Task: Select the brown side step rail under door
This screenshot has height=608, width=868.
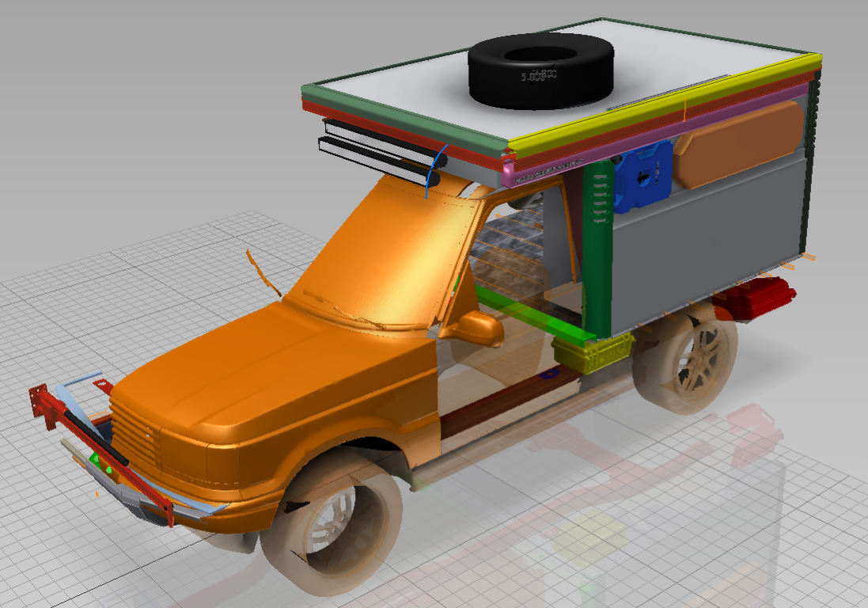Action: pos(510,401)
